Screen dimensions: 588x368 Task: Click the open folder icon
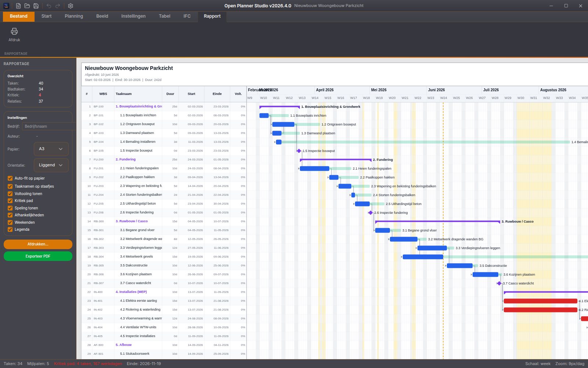27,6
